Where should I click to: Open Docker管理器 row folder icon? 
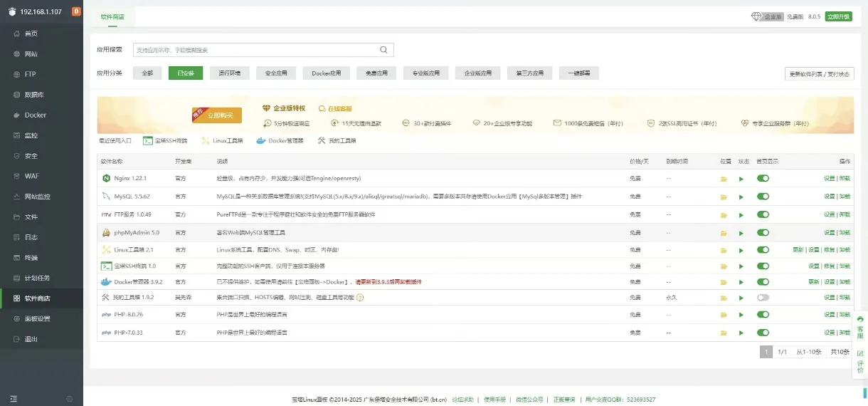click(724, 282)
